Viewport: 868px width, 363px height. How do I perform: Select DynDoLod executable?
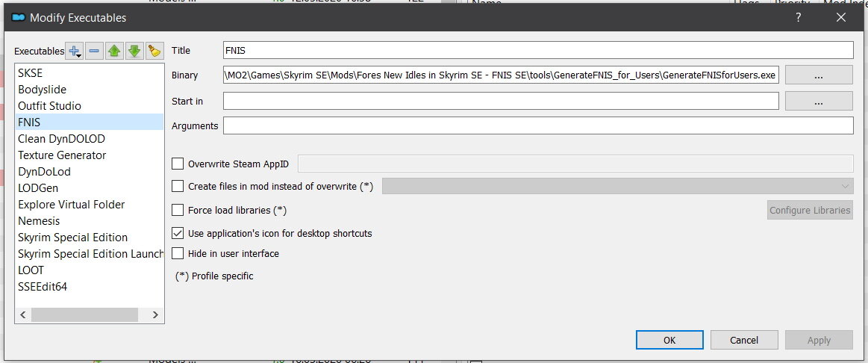(x=89, y=171)
